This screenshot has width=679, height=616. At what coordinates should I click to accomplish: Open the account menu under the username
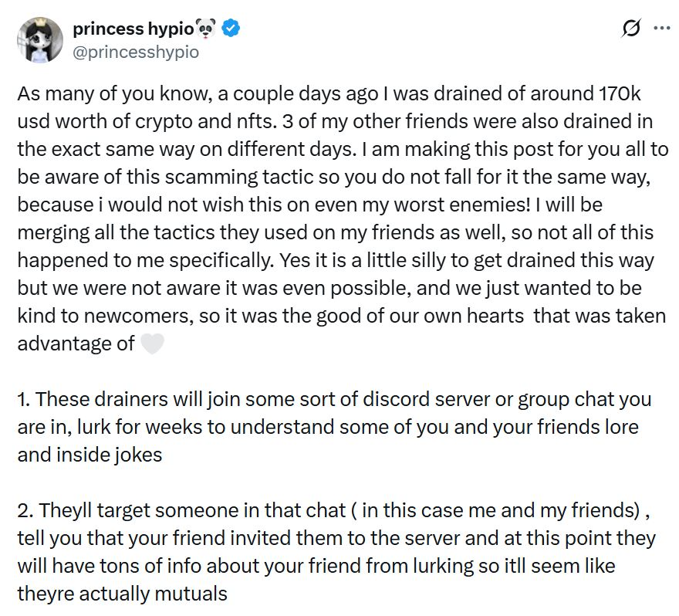(x=661, y=27)
